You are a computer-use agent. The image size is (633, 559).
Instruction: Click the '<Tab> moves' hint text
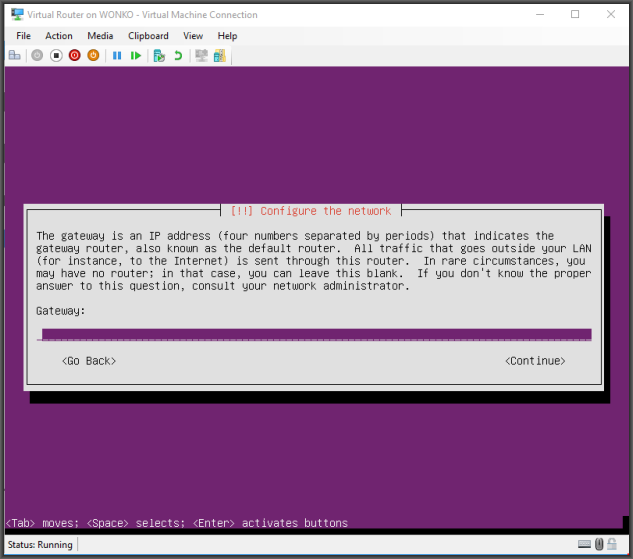(x=42, y=523)
